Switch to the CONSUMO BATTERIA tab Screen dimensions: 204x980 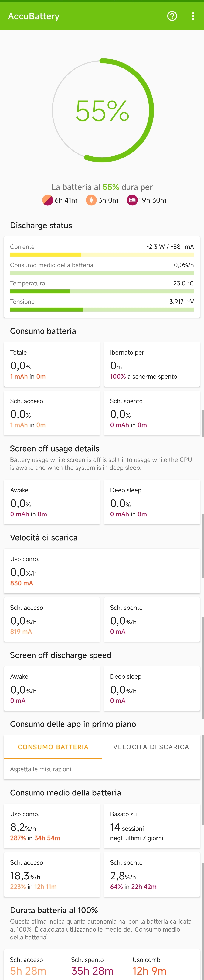click(x=53, y=747)
